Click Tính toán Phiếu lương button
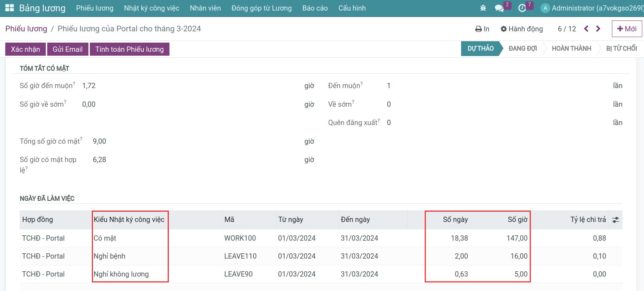644x291 pixels. (129, 49)
